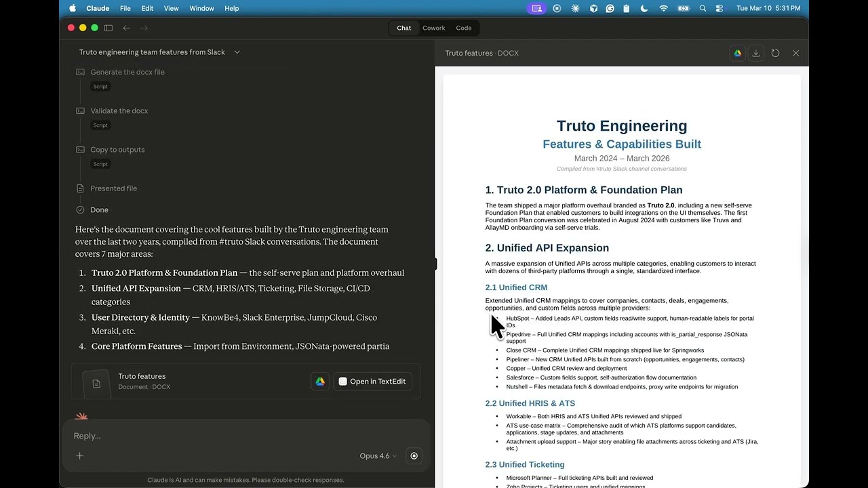Click the Google Drive icon in the file card
Viewport: 868px width, 488px height.
pos(320,382)
